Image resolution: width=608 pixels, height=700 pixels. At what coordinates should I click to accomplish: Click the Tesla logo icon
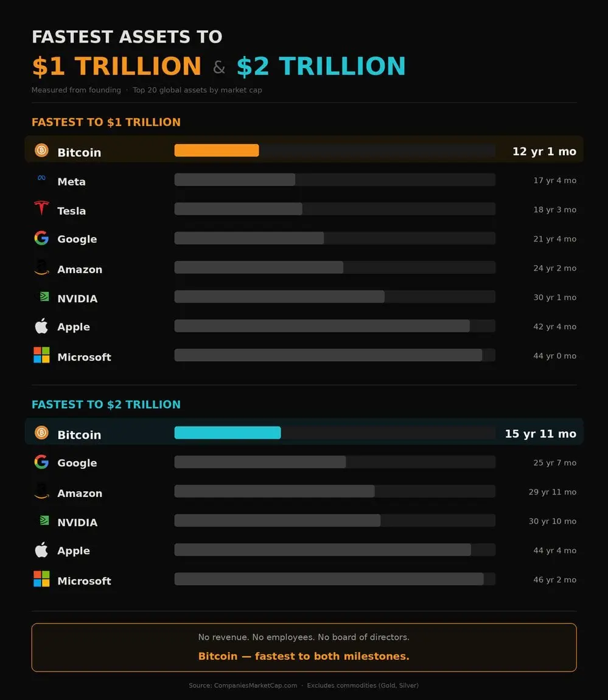[41, 209]
